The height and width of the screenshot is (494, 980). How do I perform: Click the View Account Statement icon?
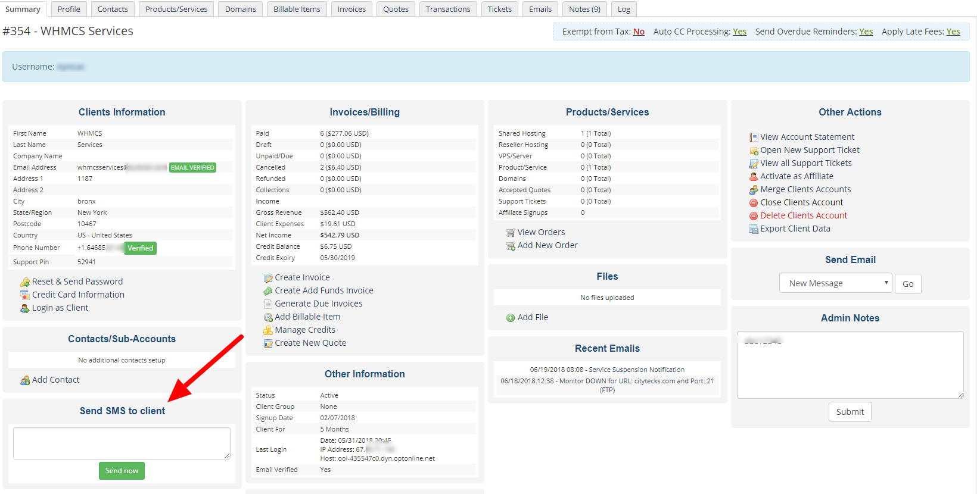pyautogui.click(x=754, y=137)
